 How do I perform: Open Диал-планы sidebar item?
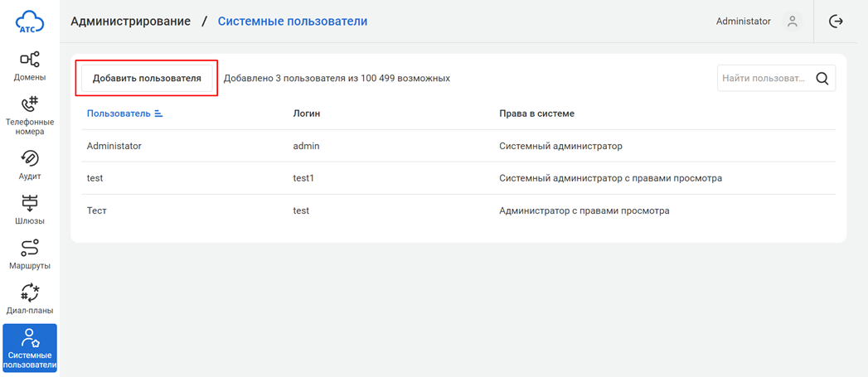click(30, 298)
